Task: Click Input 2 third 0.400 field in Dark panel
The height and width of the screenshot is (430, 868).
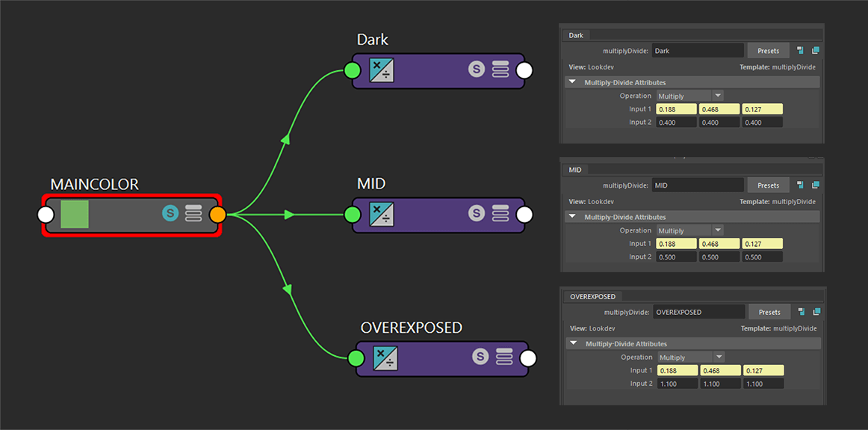Action: coord(762,122)
